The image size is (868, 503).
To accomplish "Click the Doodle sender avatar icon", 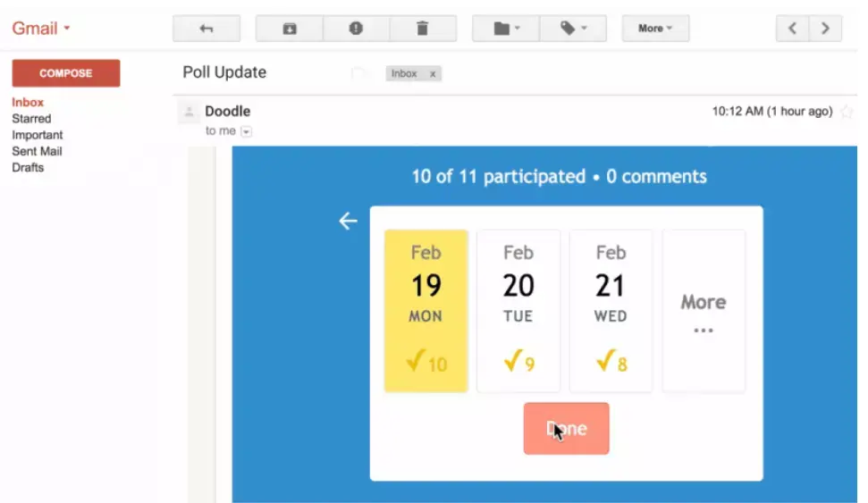I will coord(189,113).
